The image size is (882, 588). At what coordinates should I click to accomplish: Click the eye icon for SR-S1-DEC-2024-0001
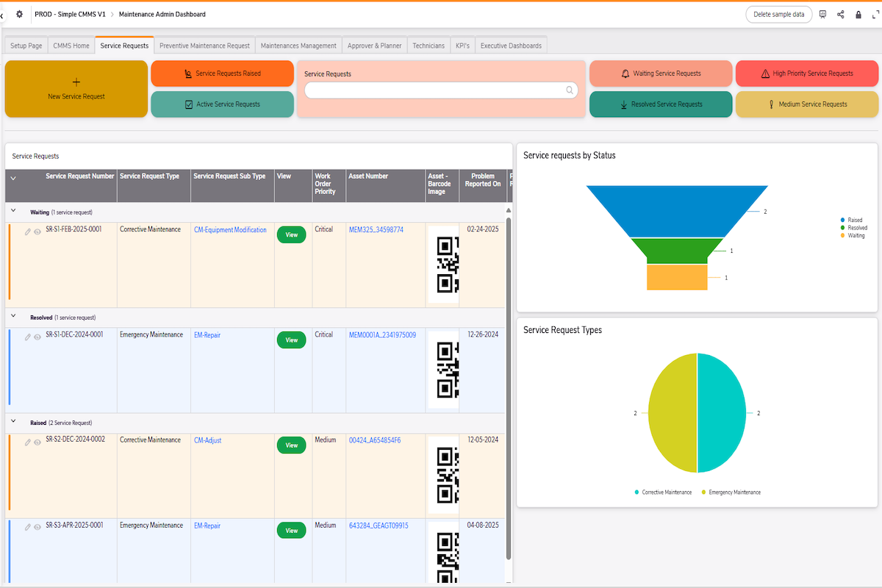[37, 337]
